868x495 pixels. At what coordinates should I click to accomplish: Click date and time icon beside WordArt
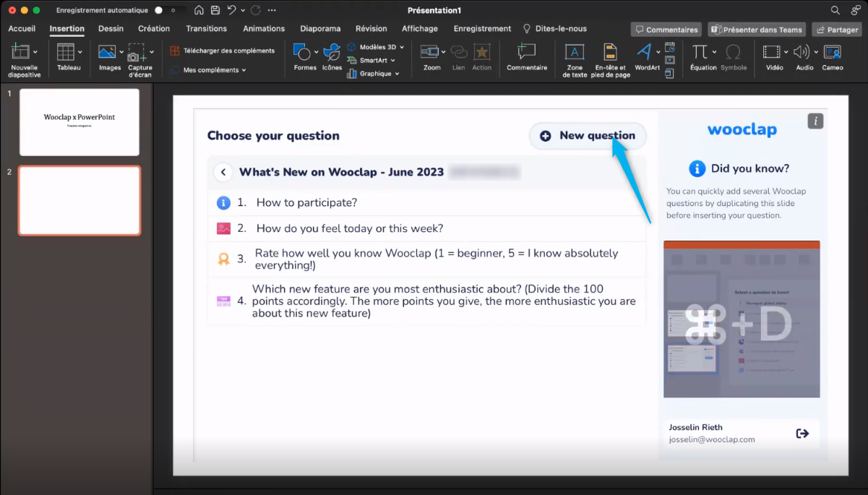[x=669, y=47]
